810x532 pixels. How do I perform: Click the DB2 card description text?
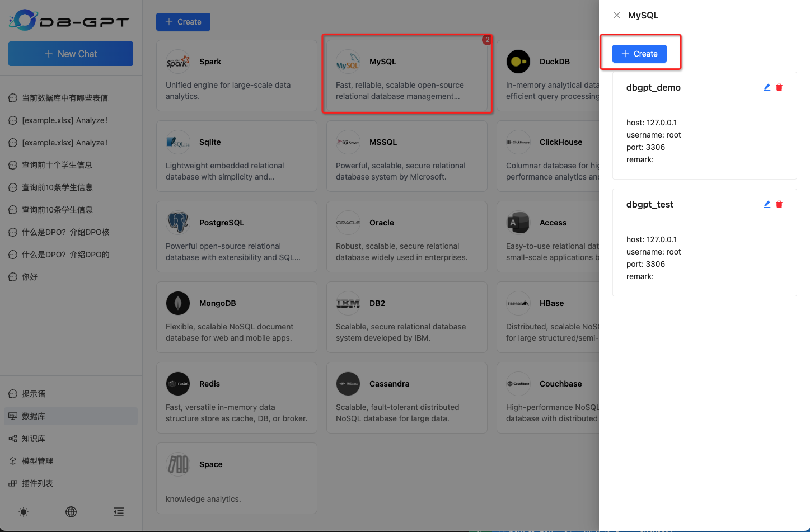pos(401,332)
